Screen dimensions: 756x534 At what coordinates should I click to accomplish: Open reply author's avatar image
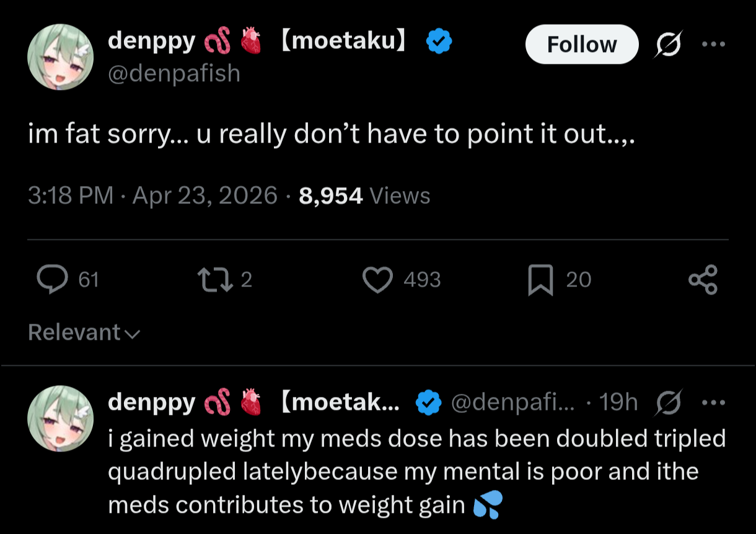60,418
